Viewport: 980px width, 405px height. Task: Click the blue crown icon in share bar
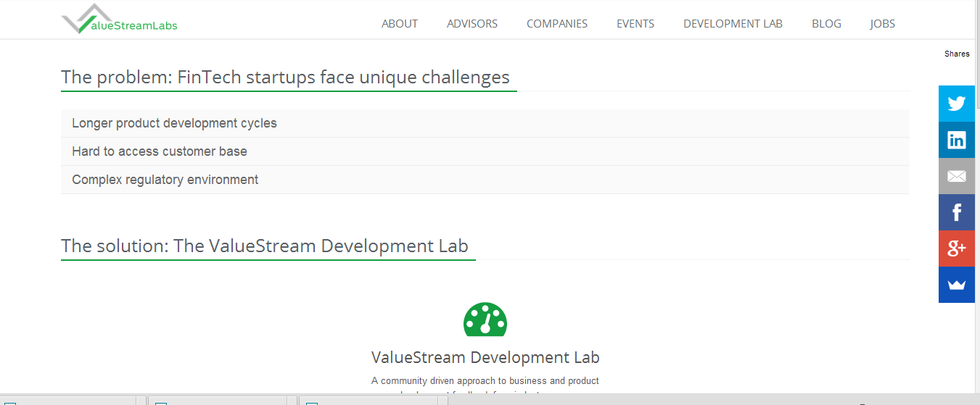pyautogui.click(x=956, y=285)
